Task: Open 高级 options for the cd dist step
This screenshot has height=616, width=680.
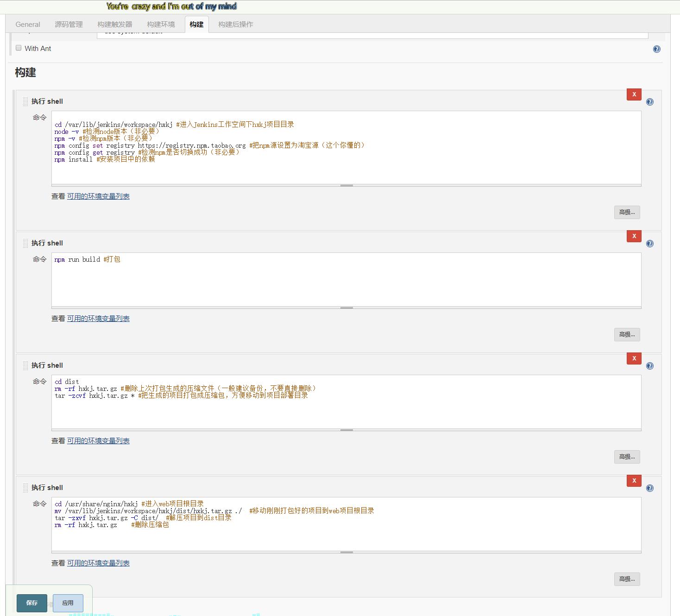Action: 627,457
